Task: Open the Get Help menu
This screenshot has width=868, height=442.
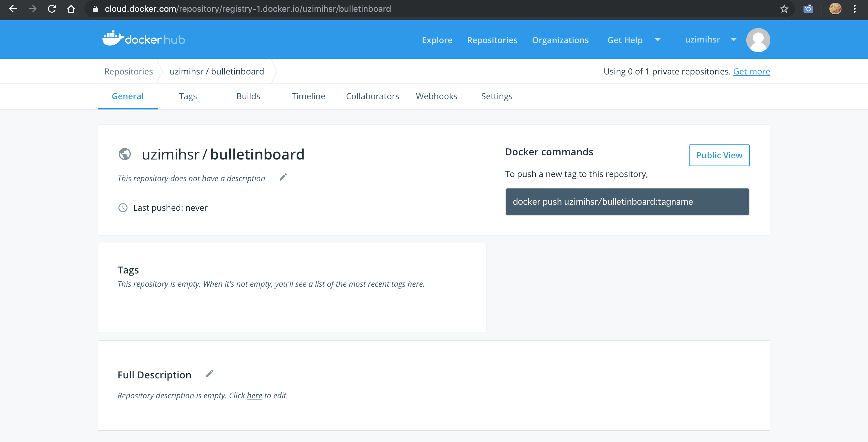Action: coord(625,40)
